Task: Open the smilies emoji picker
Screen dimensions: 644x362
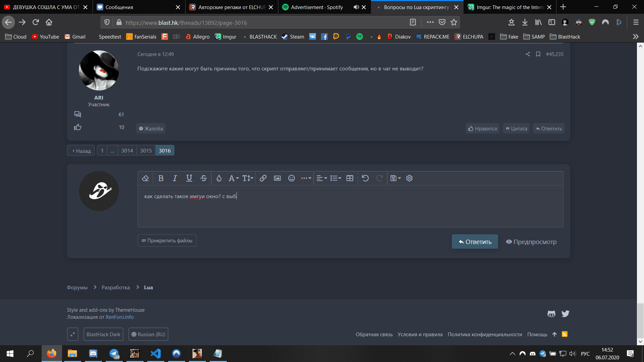Action: (x=291, y=178)
